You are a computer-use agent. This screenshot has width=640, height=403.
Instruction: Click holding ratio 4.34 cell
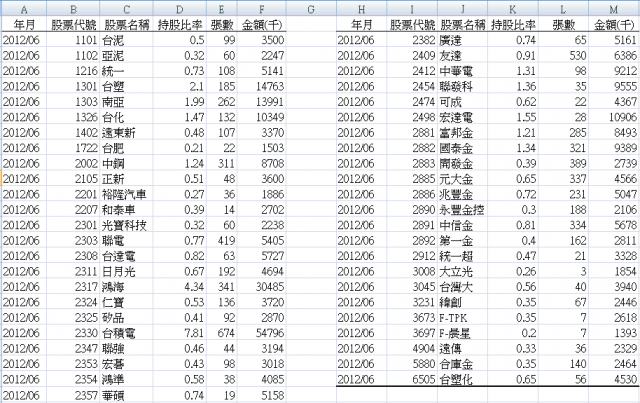coord(180,287)
